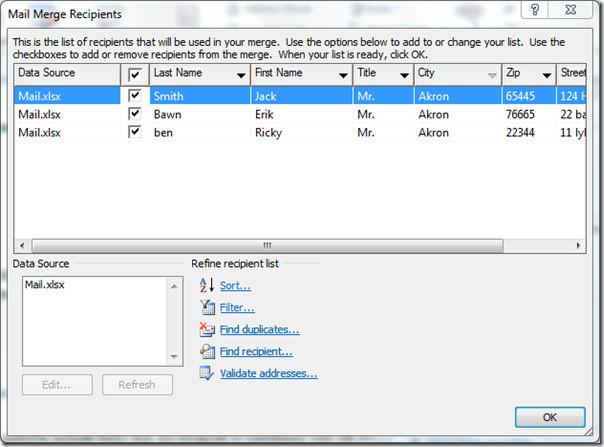The image size is (604, 447).
Task: Click the Ricky first name cell
Action: point(301,133)
